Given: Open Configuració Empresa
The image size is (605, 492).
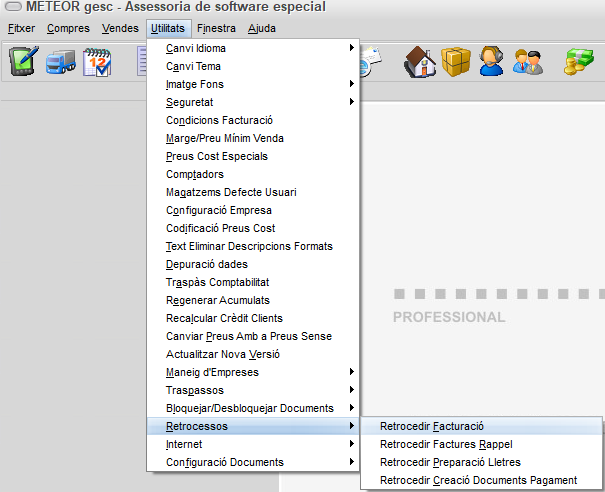Looking at the screenshot, I should (253, 210).
